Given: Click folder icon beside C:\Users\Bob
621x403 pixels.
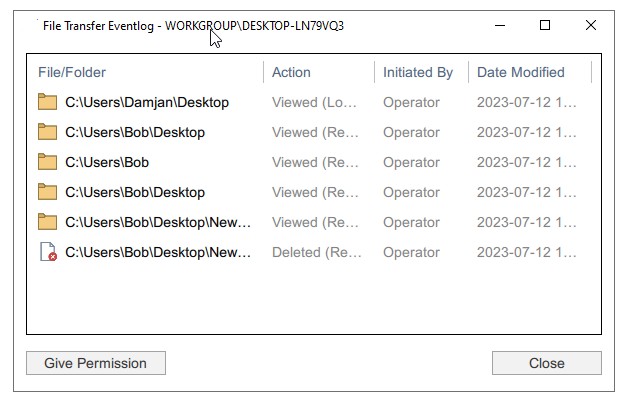Looking at the screenshot, I should coord(47,162).
